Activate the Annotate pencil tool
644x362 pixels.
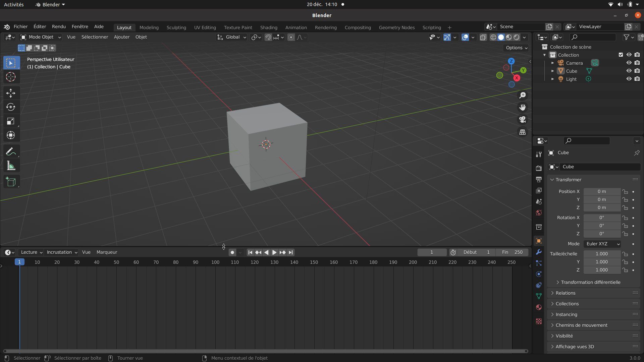tap(11, 152)
